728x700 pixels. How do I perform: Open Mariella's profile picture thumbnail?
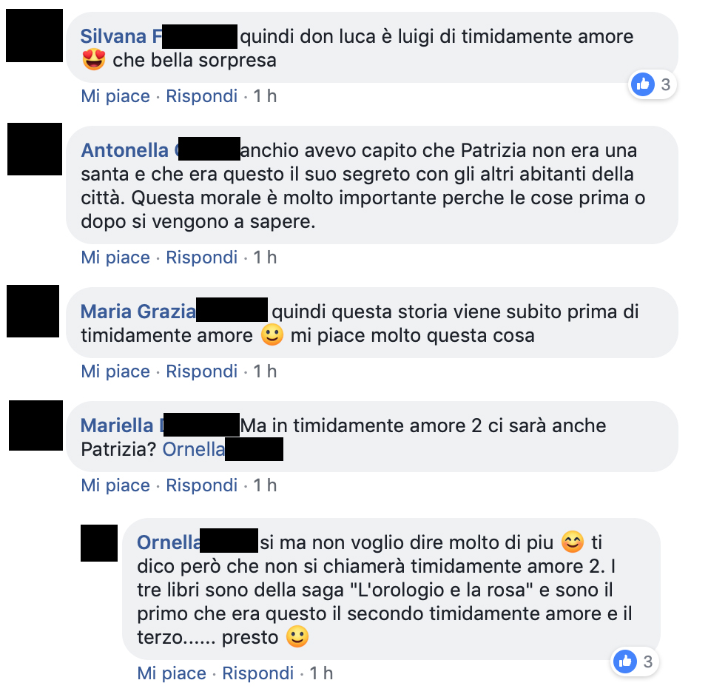[36, 425]
